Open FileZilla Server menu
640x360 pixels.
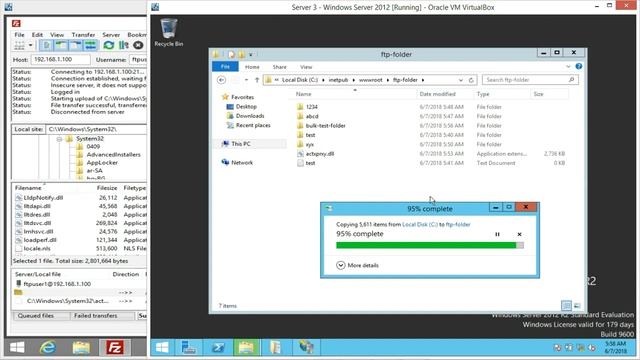(x=111, y=35)
